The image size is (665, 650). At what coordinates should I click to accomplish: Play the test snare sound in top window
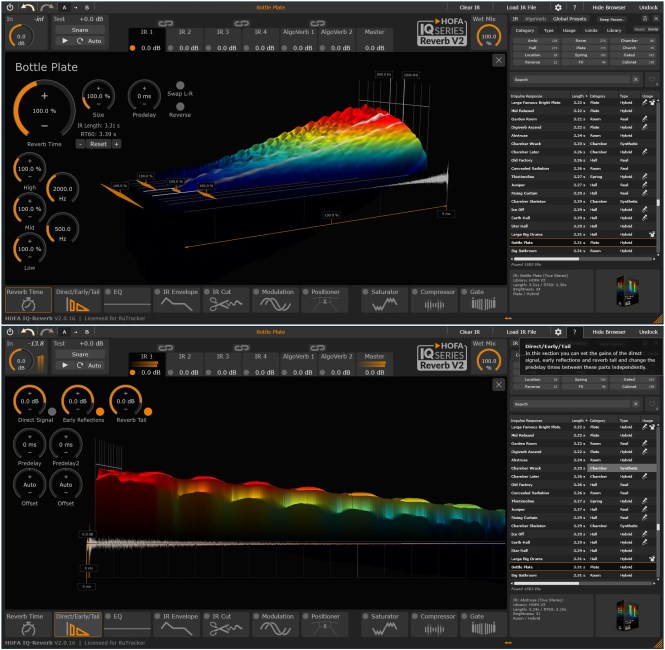tap(64, 41)
